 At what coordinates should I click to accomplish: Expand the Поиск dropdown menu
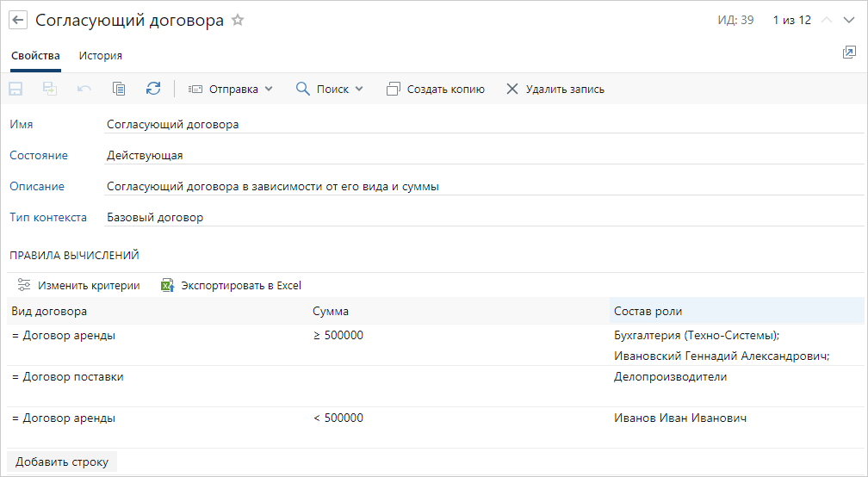(329, 89)
